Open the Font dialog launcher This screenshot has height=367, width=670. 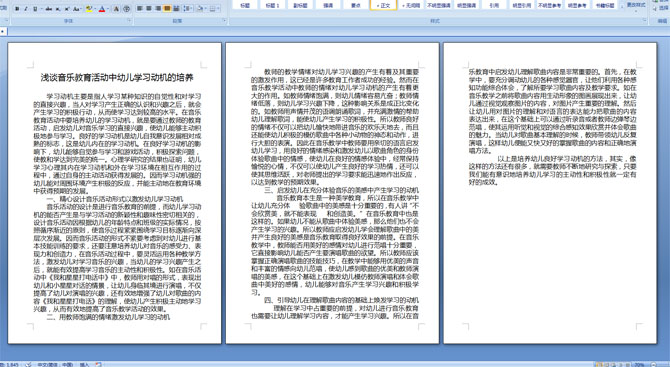point(129,20)
